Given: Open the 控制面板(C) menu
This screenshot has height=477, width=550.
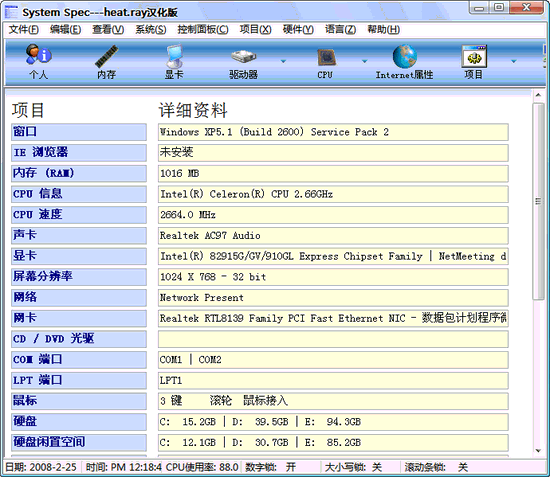Looking at the screenshot, I should pos(203,29).
